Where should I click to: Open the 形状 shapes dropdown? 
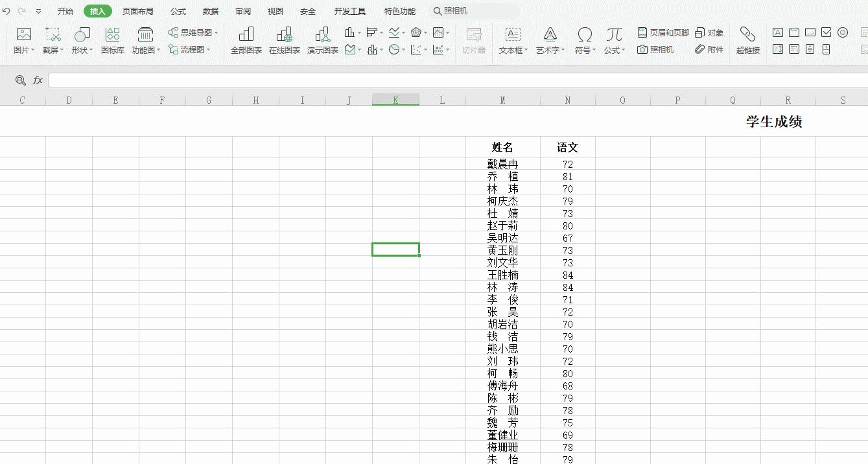(x=81, y=40)
